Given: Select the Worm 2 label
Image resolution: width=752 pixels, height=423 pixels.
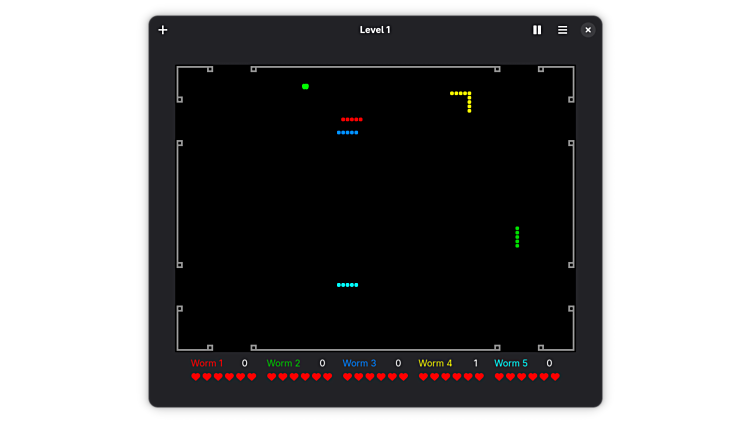Looking at the screenshot, I should pos(283,363).
